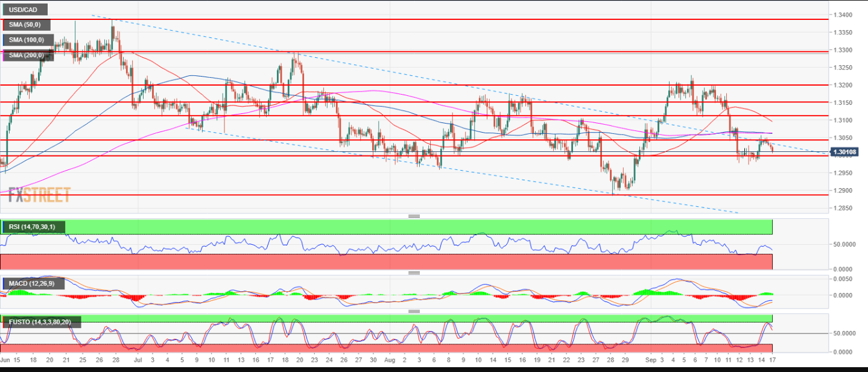Click the Aug date label on time axis
868x372 pixels.
click(389, 360)
